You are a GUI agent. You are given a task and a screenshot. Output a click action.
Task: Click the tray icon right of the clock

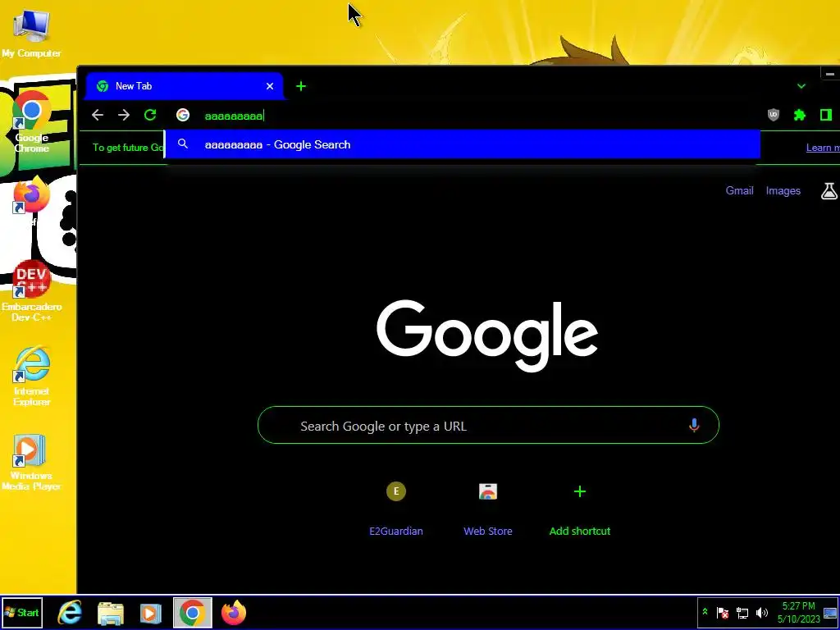click(x=830, y=612)
